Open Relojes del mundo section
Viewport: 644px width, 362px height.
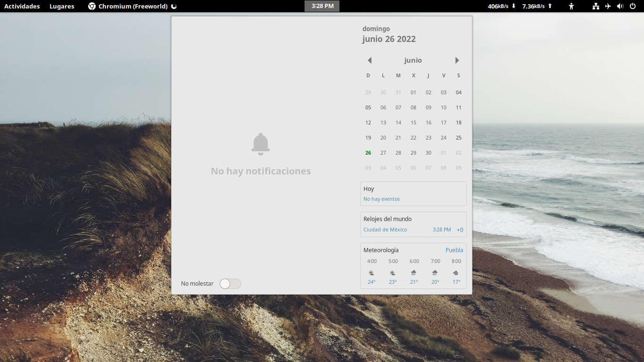click(x=413, y=224)
